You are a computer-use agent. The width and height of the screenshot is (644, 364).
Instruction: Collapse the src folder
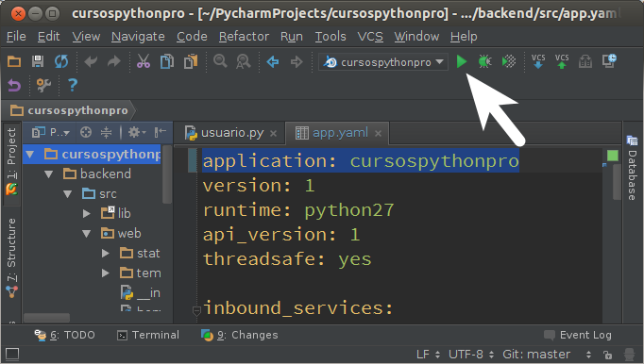[x=68, y=193]
